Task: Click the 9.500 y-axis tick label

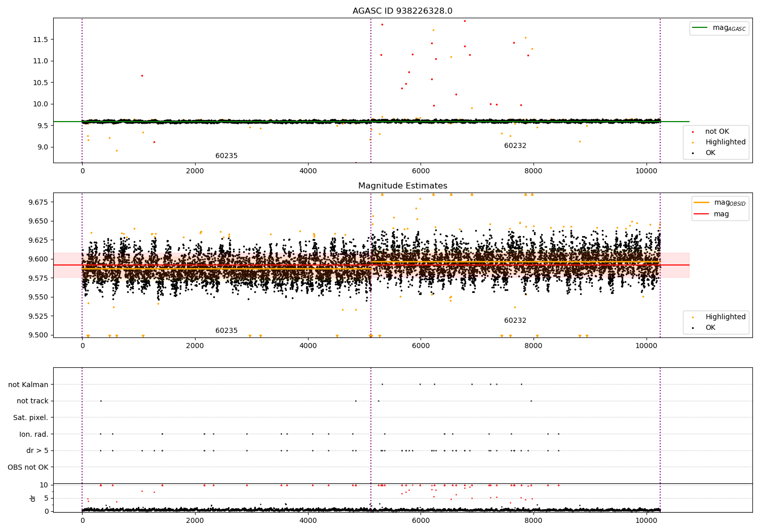Action: (x=39, y=335)
